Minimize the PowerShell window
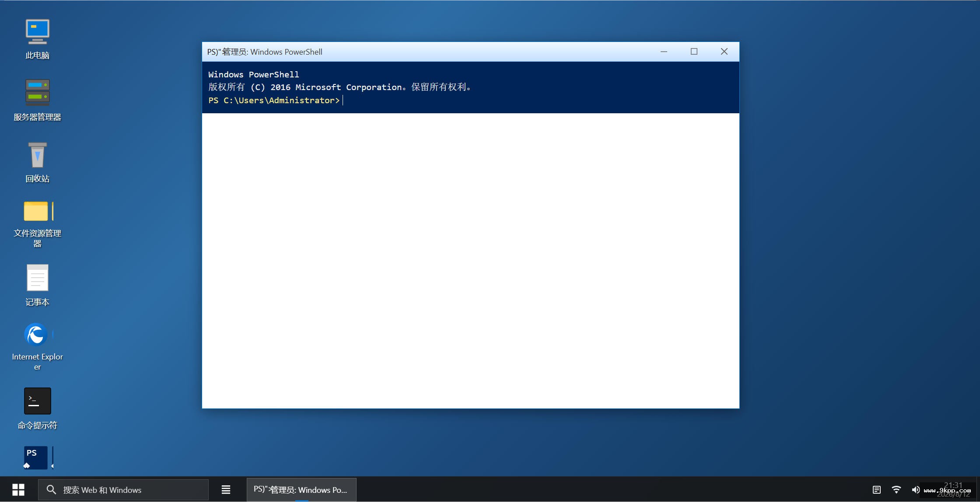 (664, 52)
